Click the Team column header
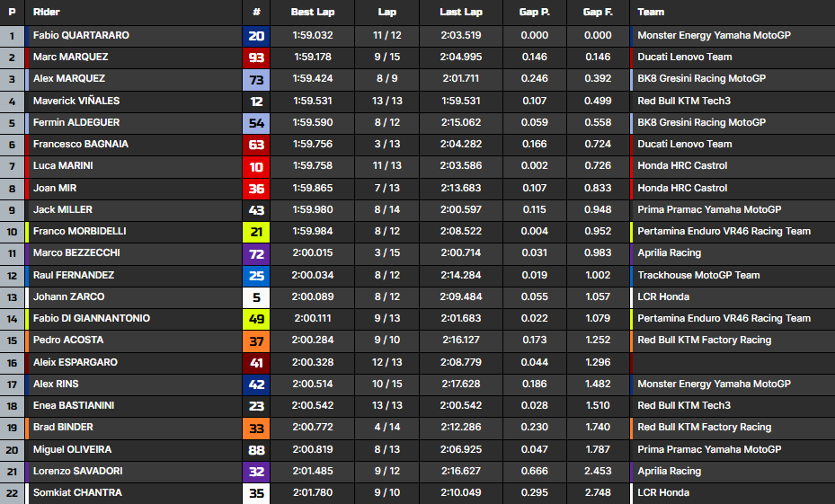Screen dimensions: 835x504 click(x=651, y=13)
